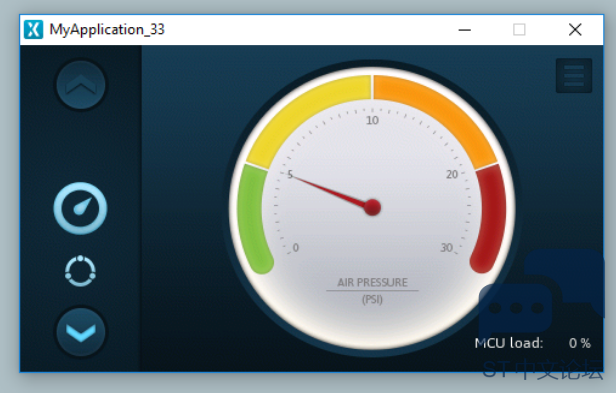Screen dimensions: 616x393
Task: Click the (PSI) unit label
Action: pyautogui.click(x=372, y=299)
